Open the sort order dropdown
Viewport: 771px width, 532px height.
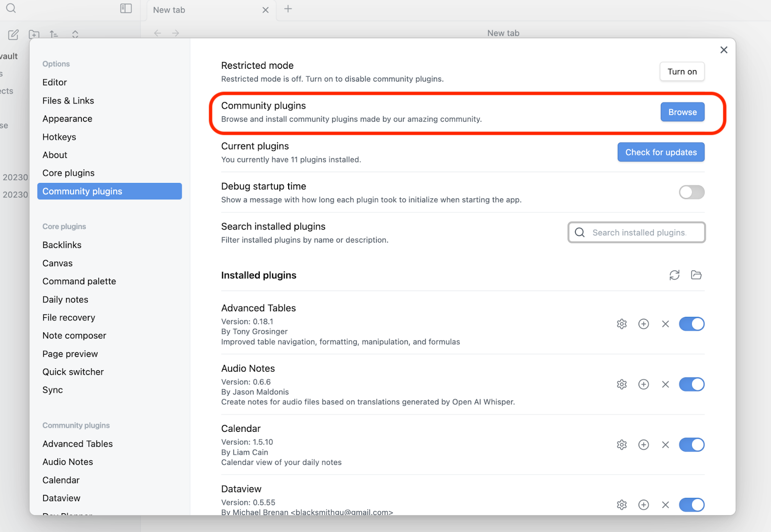click(x=54, y=34)
